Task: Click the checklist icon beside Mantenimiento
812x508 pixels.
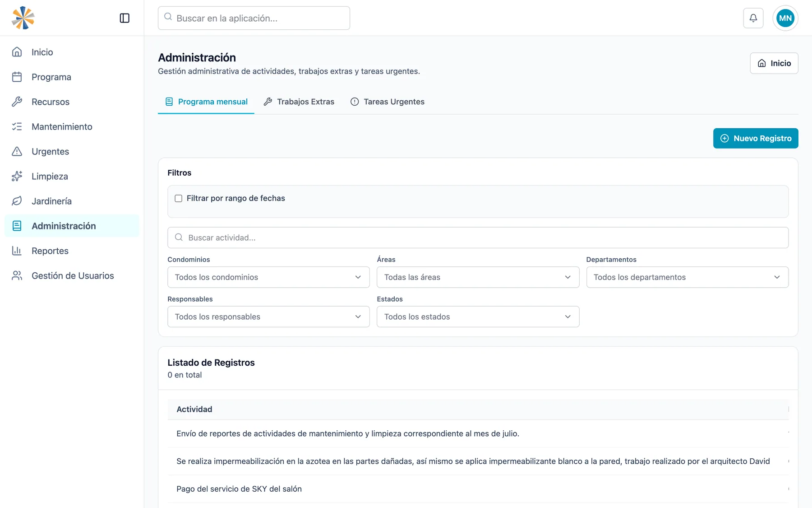Action: pos(17,126)
